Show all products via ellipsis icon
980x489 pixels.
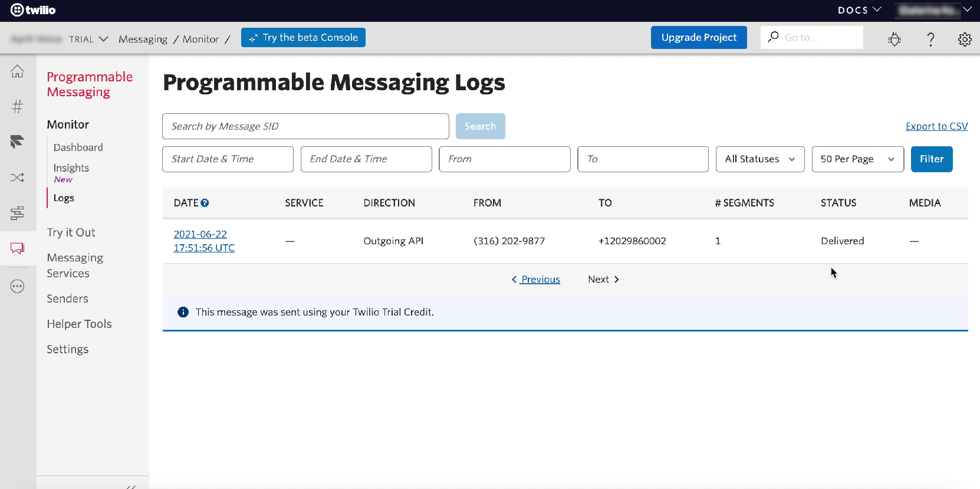pyautogui.click(x=18, y=287)
